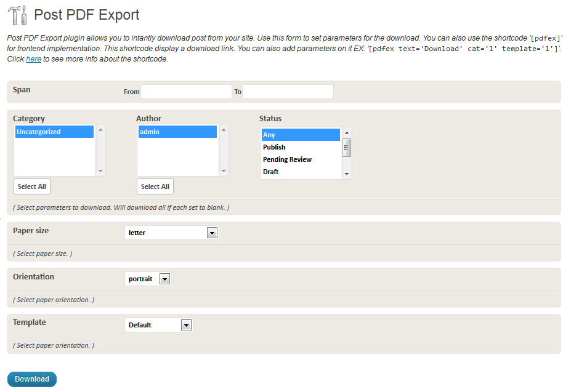Screen dimensions: 571x392
Task: Click the Span From date field
Action: coord(186,92)
